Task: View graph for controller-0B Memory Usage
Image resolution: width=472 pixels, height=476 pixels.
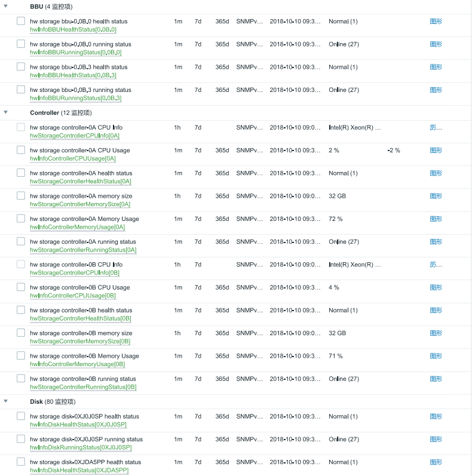Action: (x=436, y=356)
